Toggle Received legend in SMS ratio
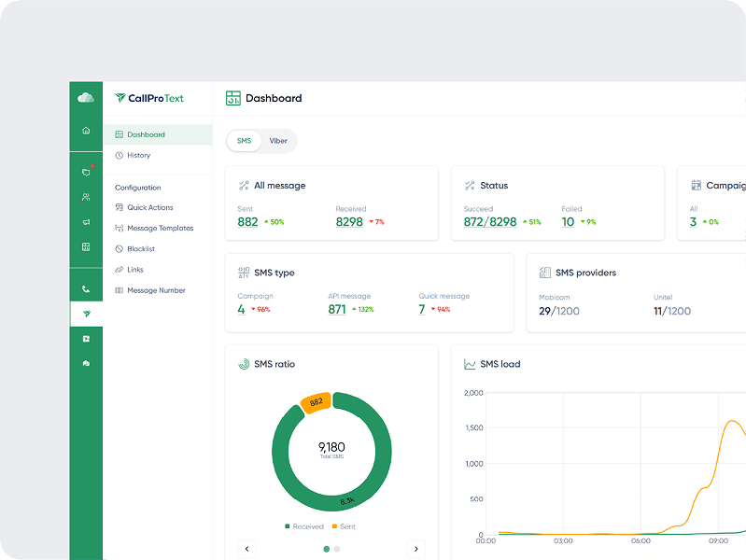746x560 pixels. pyautogui.click(x=304, y=526)
